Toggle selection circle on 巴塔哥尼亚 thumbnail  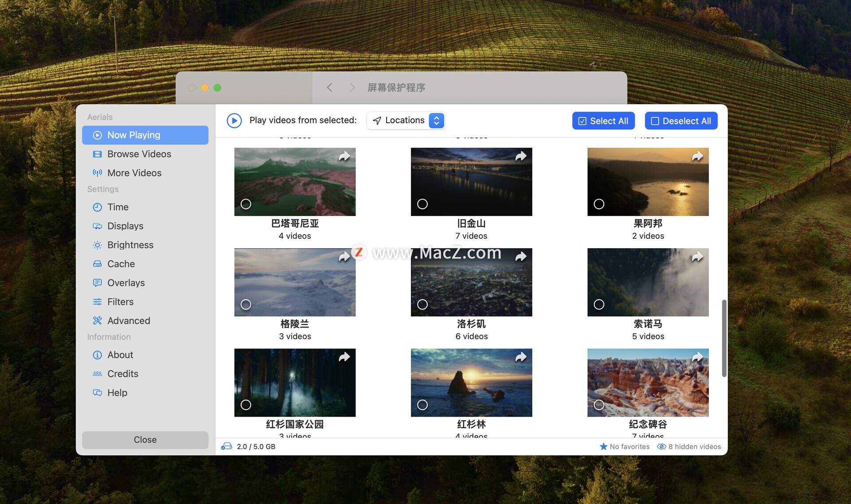pyautogui.click(x=246, y=204)
